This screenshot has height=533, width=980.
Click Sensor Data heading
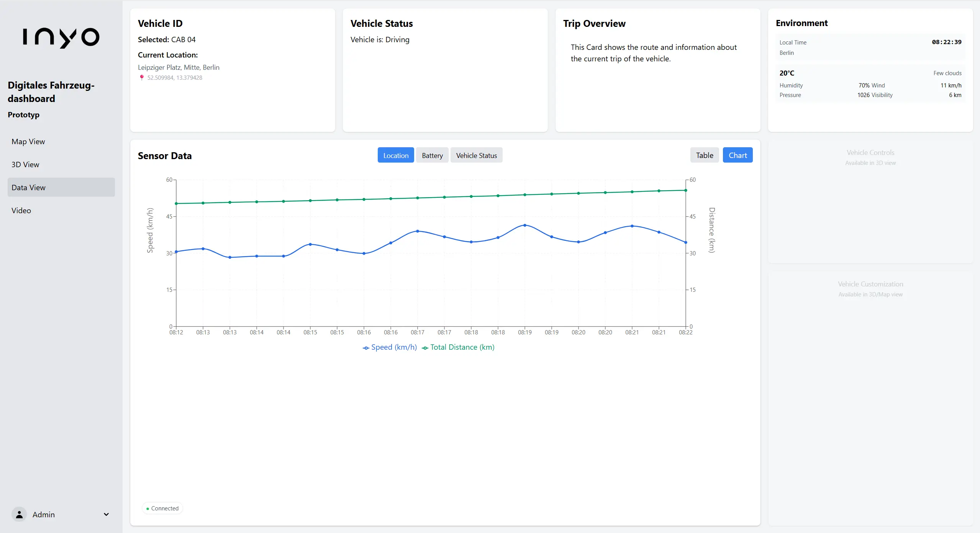click(x=165, y=156)
